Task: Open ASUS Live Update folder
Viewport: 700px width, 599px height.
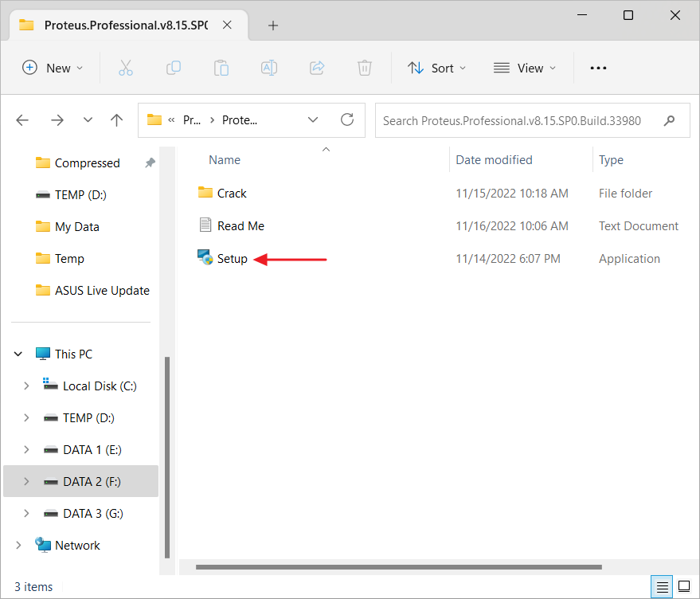Action: pyautogui.click(x=102, y=291)
